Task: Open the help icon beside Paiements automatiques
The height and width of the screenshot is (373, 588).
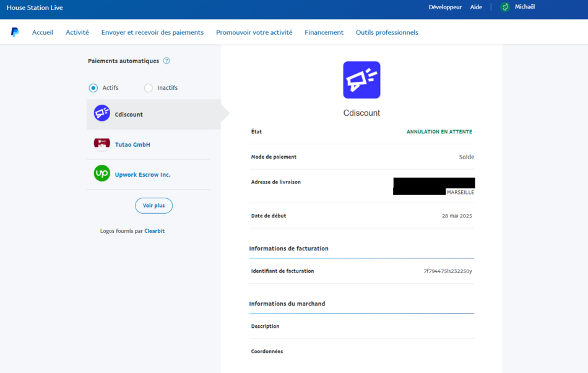Action: [x=166, y=61]
